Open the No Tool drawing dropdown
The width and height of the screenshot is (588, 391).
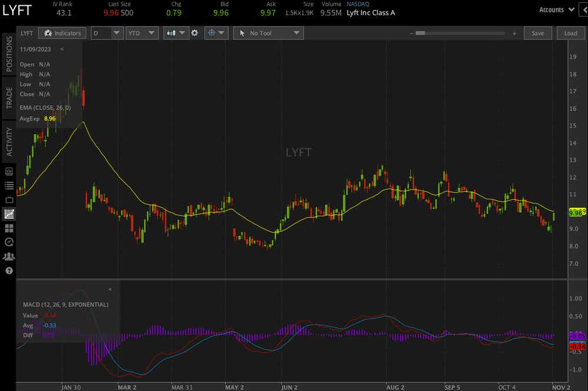pos(268,33)
